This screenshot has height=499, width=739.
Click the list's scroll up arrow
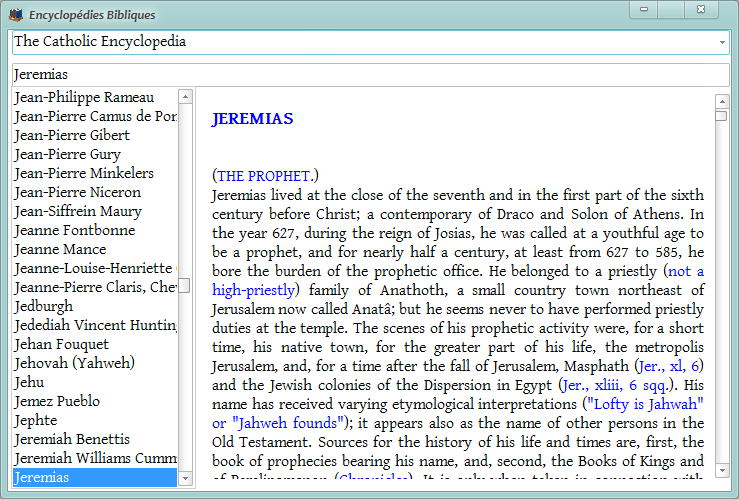click(x=185, y=97)
